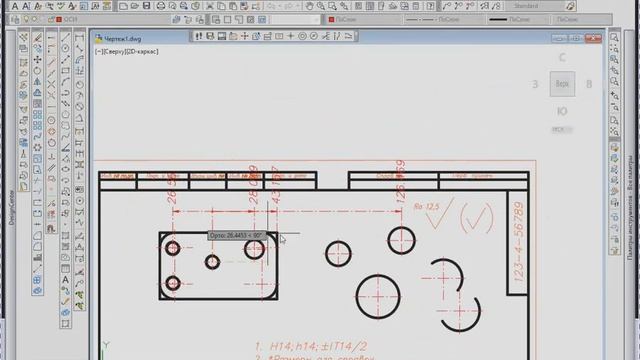Image resolution: width=640 pixels, height=360 pixels.
Task: Select the Multileader tool
Action: pos(447,6)
